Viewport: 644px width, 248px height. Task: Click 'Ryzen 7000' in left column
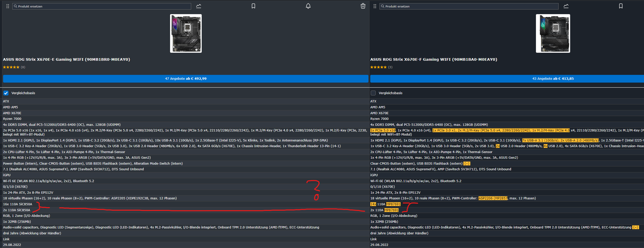tap(12, 119)
